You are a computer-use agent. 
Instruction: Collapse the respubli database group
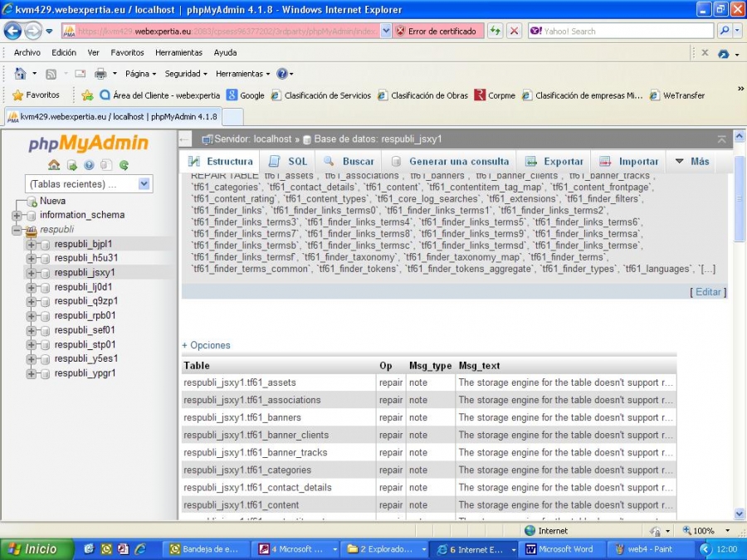17,230
